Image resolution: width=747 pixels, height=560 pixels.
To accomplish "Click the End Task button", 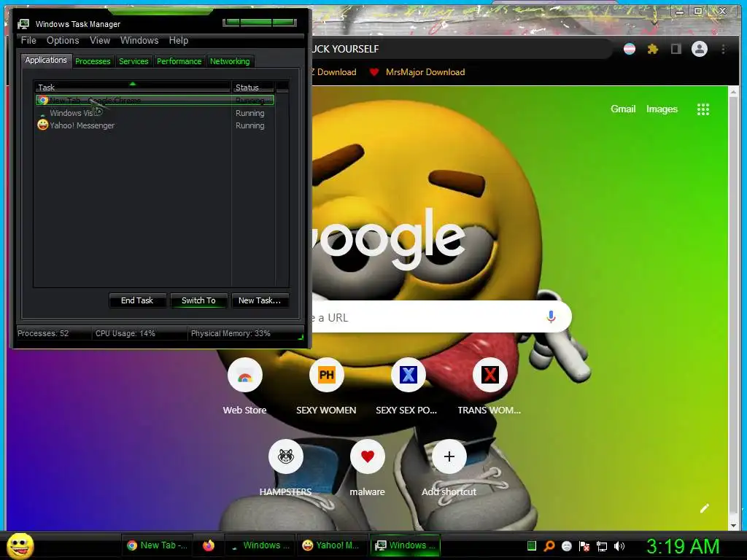I will point(137,300).
